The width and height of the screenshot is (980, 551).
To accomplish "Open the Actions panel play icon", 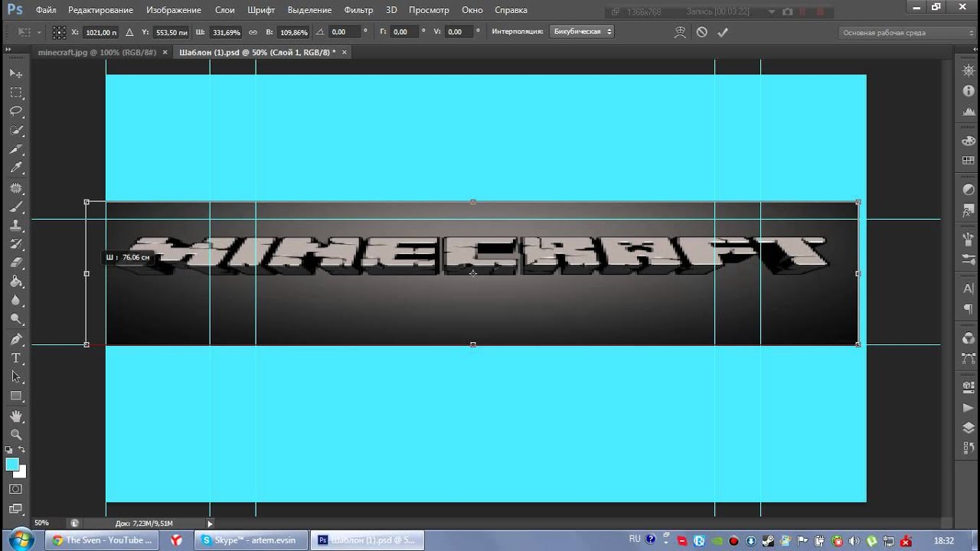I will tap(969, 409).
